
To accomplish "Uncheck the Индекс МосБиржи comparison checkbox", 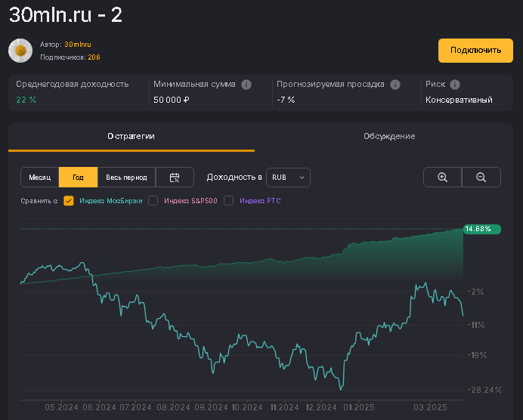I will coord(69,201).
